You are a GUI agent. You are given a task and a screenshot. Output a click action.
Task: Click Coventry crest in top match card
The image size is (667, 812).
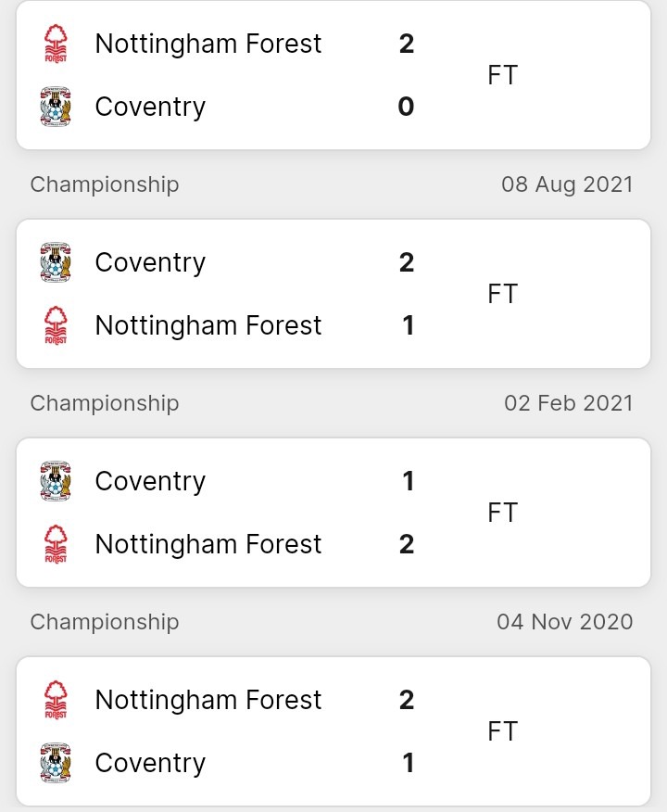[56, 107]
